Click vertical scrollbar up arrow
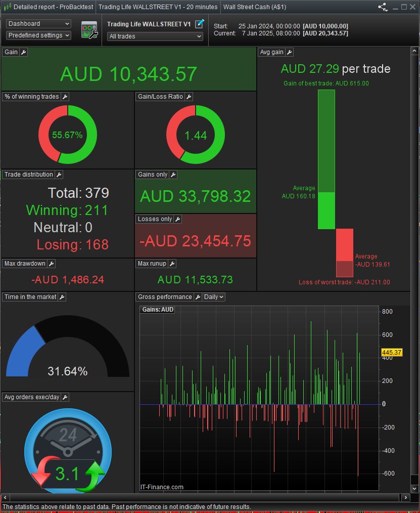Image resolution: width=420 pixels, height=513 pixels. tap(414, 51)
